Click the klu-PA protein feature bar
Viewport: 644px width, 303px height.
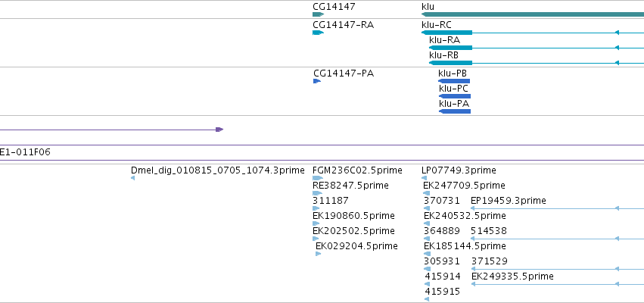[455, 111]
